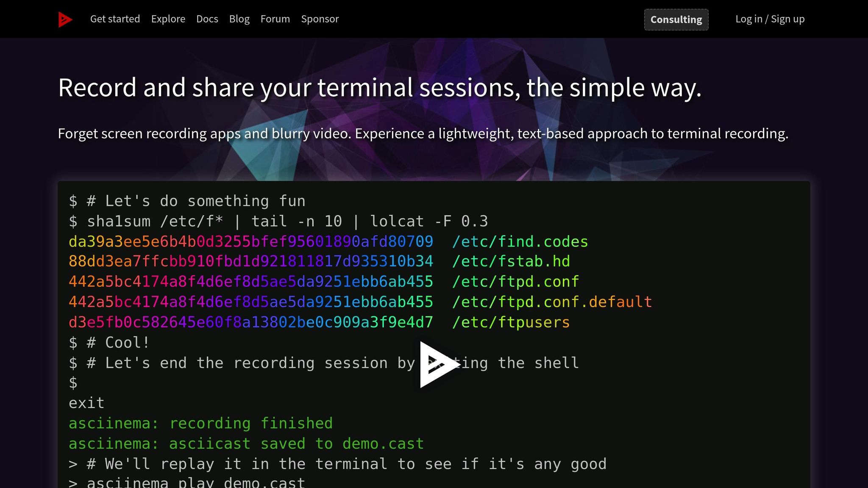Open the Get started page

tap(115, 19)
